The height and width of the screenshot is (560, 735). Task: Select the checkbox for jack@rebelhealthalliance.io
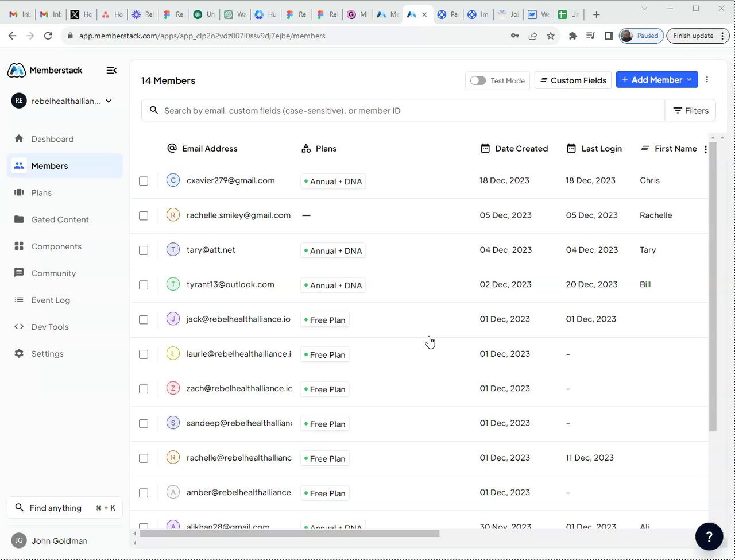tap(144, 320)
